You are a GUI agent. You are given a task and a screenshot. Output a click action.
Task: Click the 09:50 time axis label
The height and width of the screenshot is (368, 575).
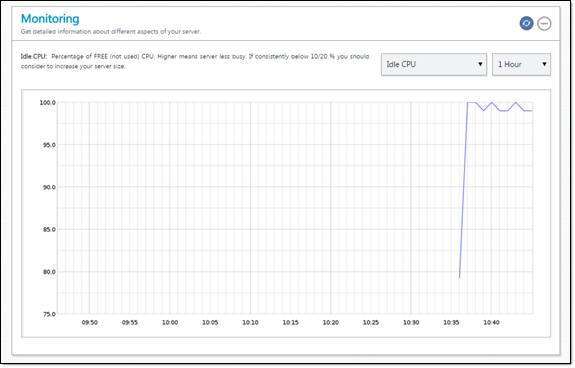89,323
